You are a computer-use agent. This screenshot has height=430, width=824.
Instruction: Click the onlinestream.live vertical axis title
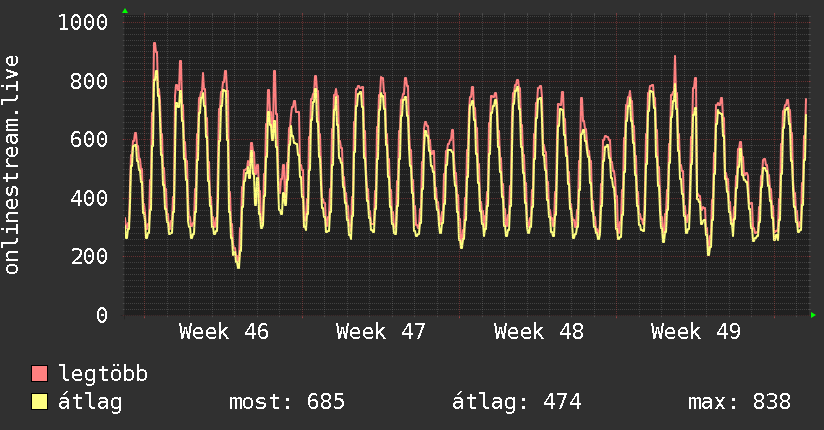[11, 165]
